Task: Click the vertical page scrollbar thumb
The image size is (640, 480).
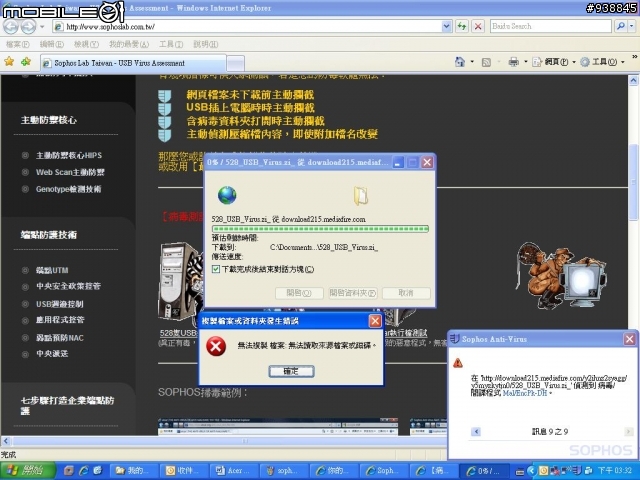Action: tap(633, 182)
